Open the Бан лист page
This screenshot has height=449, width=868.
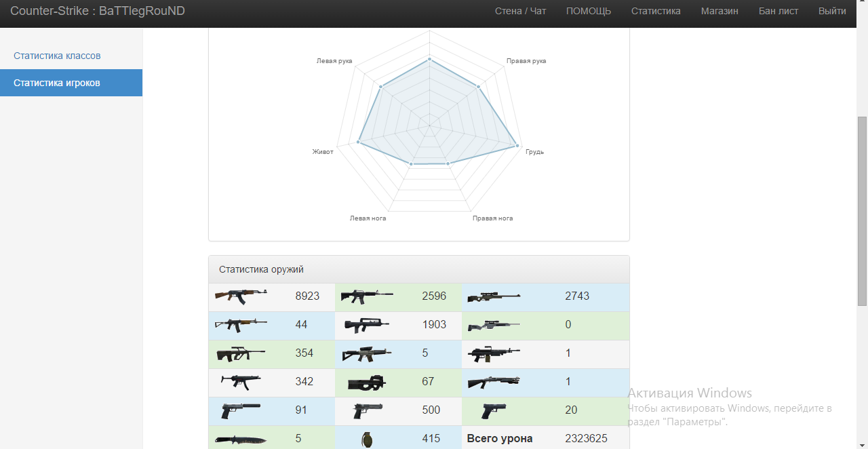coord(778,11)
